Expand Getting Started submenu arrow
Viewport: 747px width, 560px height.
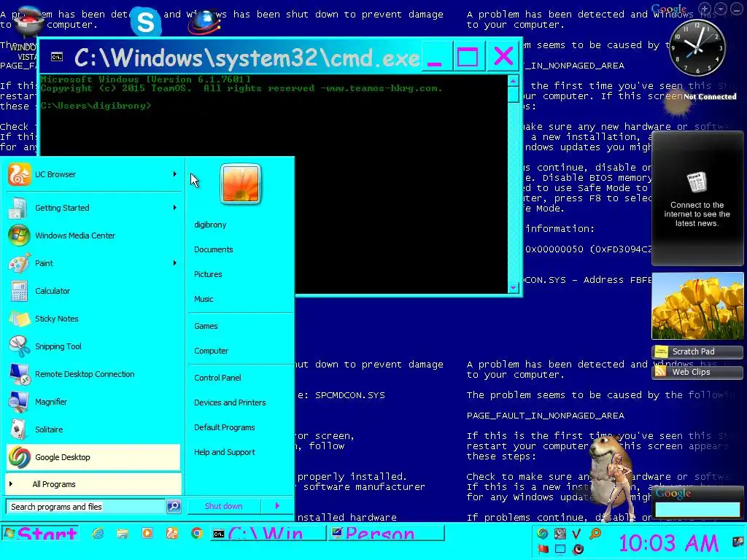[175, 208]
